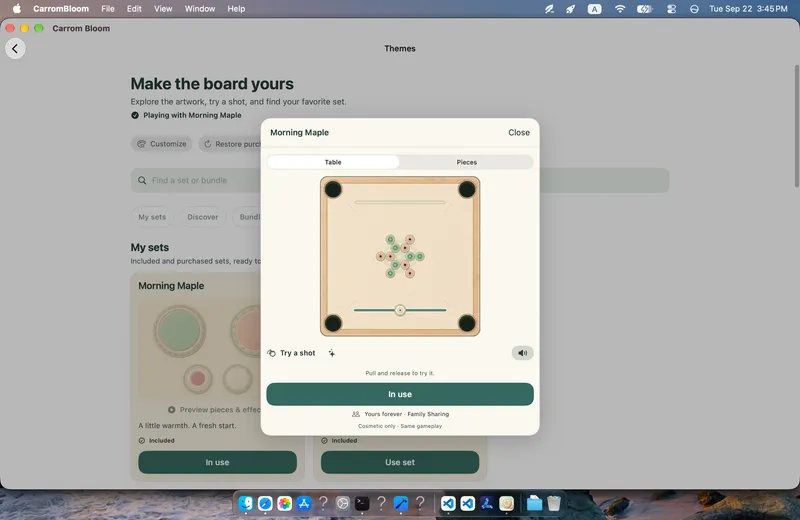The height and width of the screenshot is (520, 800).
Task: Open the battery status menu
Action: 645,9
